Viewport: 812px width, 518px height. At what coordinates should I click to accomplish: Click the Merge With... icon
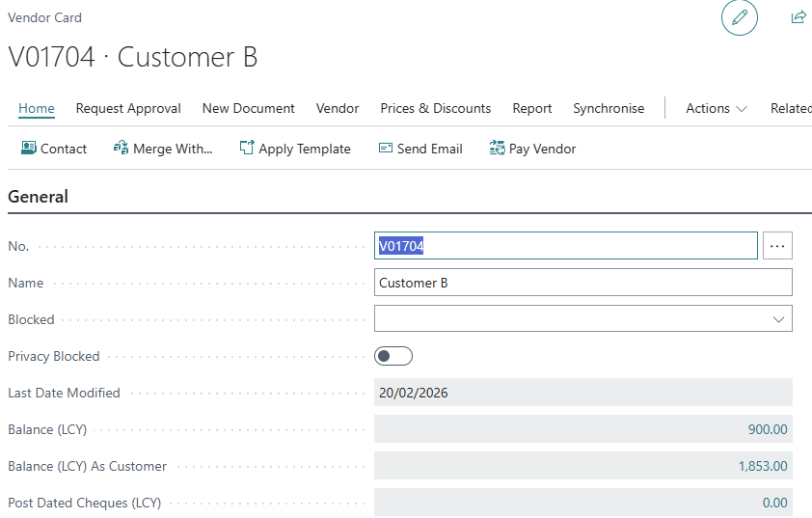[x=121, y=149]
